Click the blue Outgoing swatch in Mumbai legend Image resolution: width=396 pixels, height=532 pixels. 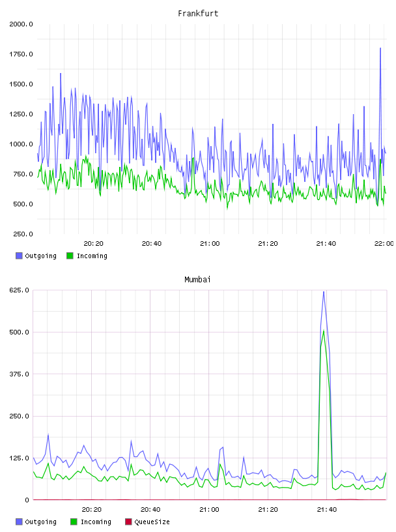pyautogui.click(x=19, y=522)
